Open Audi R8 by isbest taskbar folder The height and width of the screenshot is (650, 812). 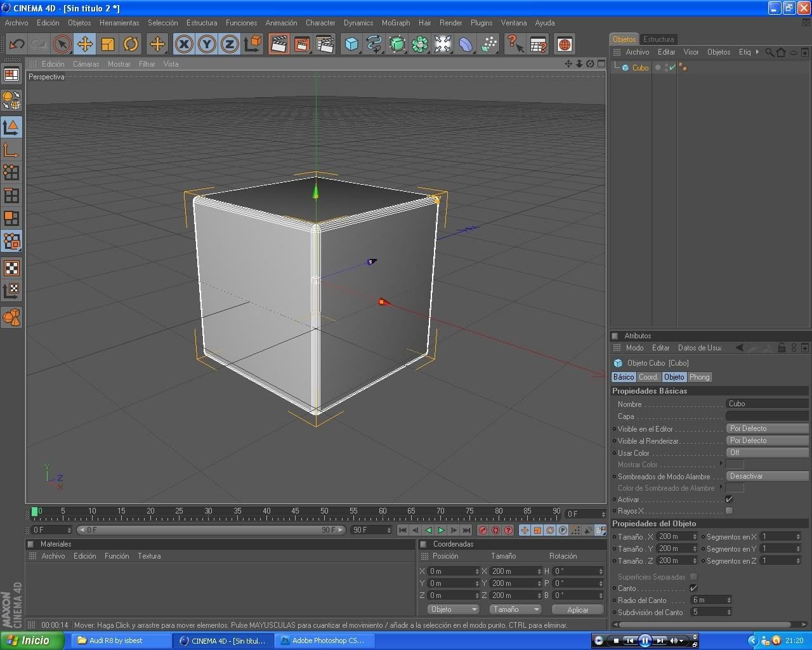tap(121, 640)
